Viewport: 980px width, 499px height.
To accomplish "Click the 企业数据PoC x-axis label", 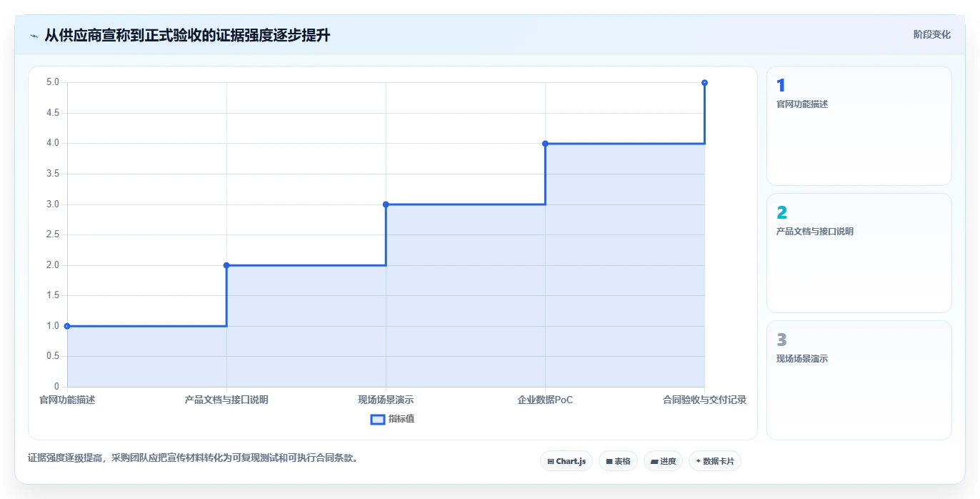I will pos(545,400).
